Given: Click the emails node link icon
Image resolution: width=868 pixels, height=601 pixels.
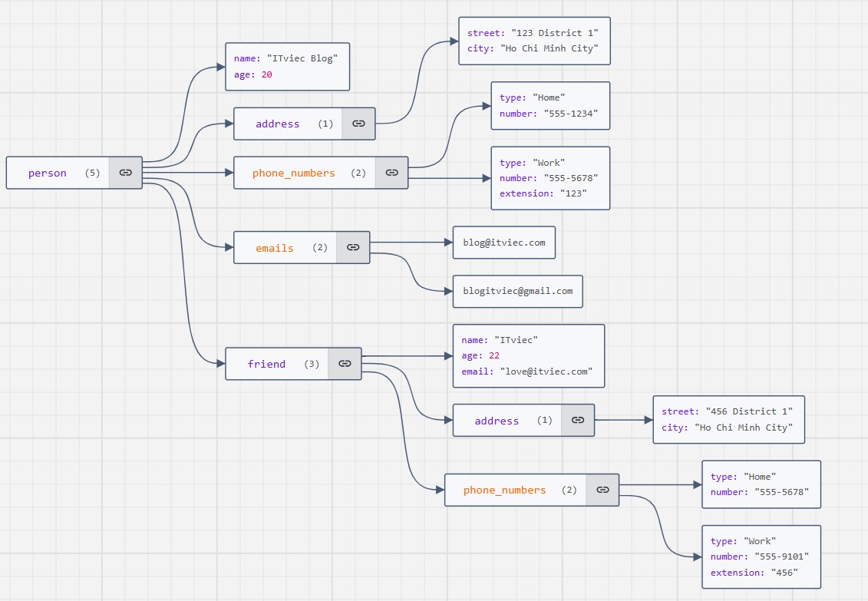Looking at the screenshot, I should coord(353,247).
